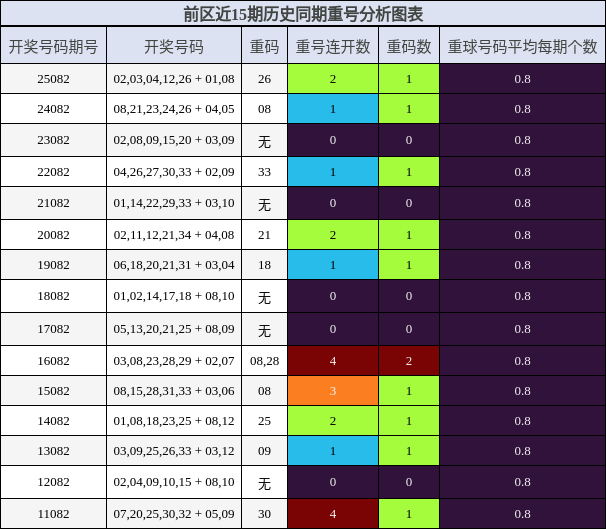
Task: Select period number 14082
Action: pyautogui.click(x=53, y=421)
